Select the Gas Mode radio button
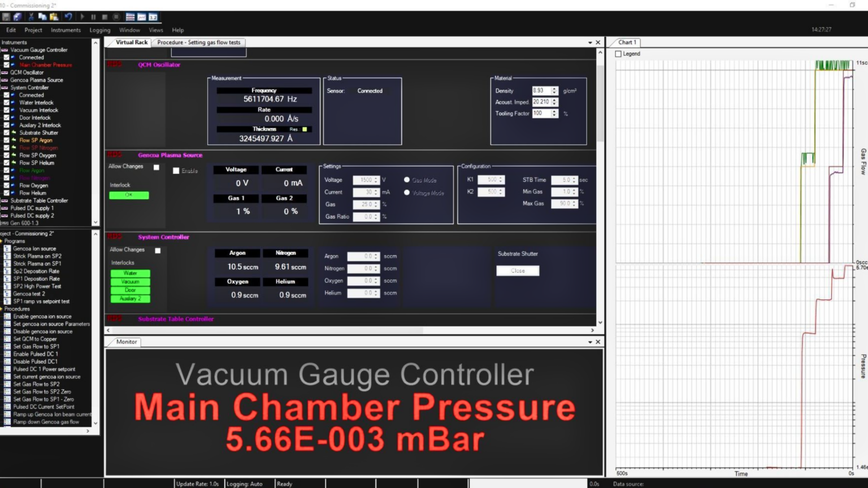Image resolution: width=868 pixels, height=488 pixels. tap(407, 180)
